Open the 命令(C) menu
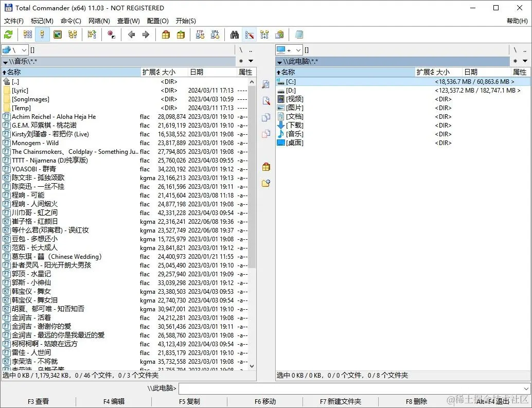This screenshot has width=532, height=408. click(x=71, y=21)
